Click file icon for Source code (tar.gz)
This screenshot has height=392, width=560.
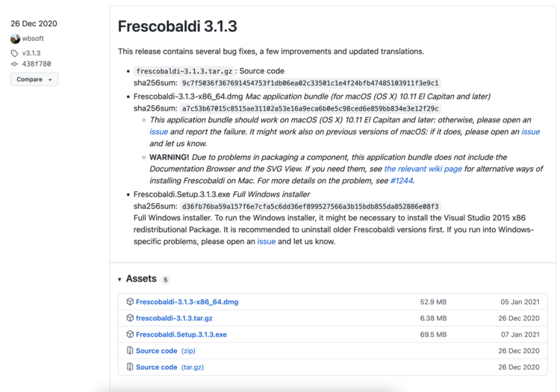[x=130, y=367]
